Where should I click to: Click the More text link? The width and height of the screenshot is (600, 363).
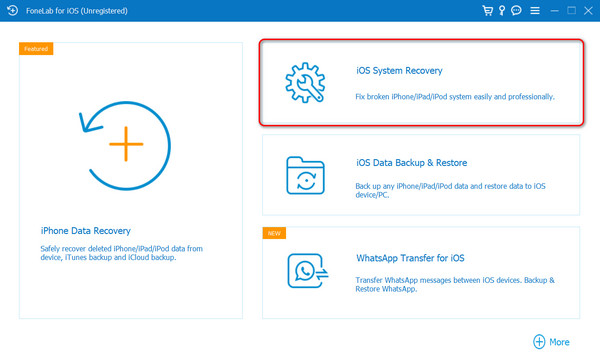559,342
